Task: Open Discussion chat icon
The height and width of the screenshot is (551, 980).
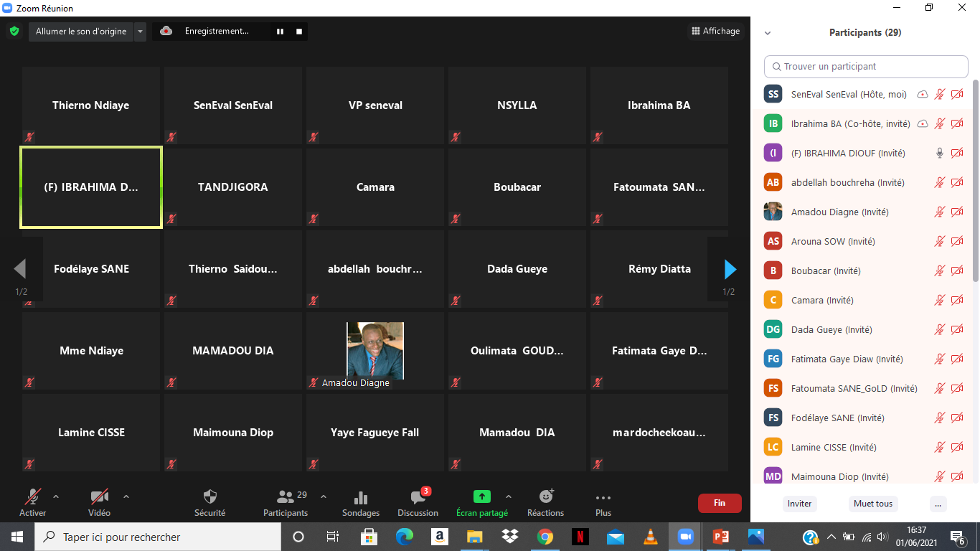Action: coord(418,496)
